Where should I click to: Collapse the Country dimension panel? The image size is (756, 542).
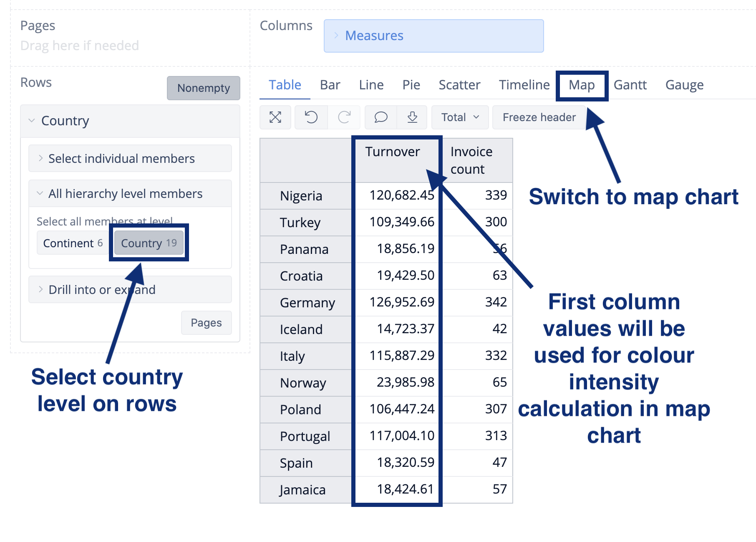(65, 121)
